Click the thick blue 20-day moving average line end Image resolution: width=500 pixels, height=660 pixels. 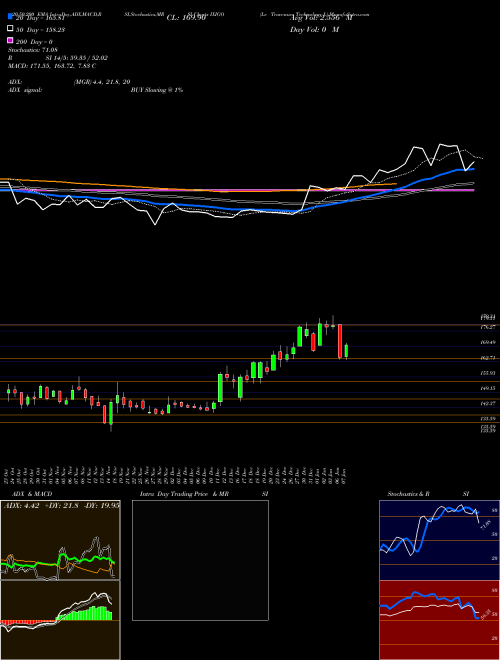click(x=473, y=169)
